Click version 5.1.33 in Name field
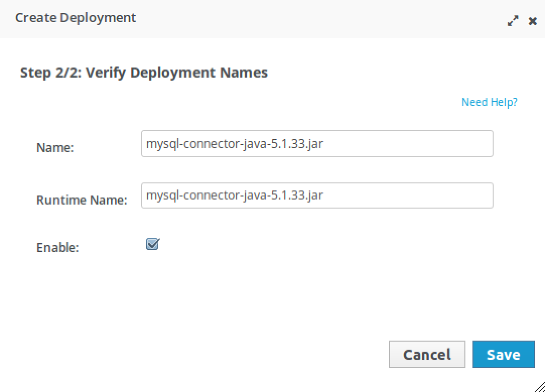This screenshot has height=392, width=545. (288, 144)
